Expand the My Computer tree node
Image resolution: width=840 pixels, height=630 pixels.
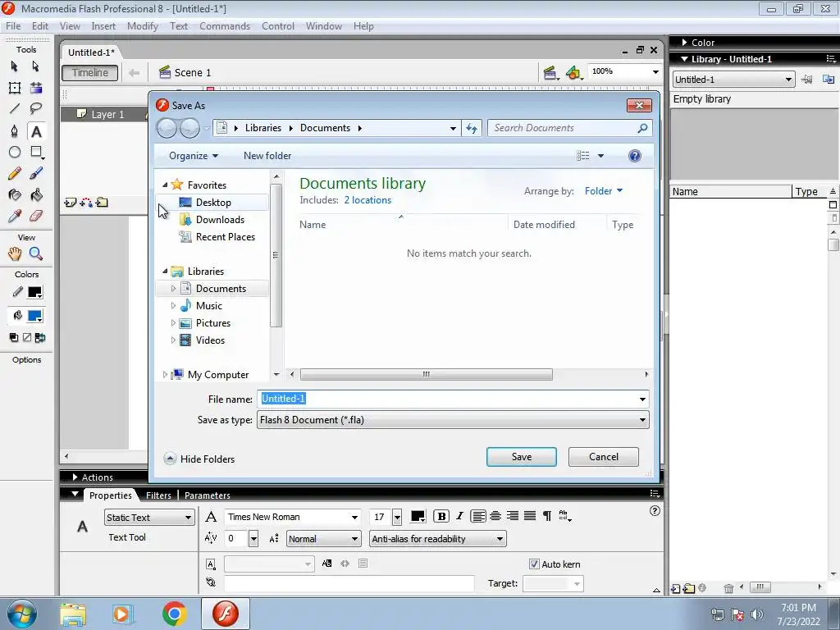(165, 375)
